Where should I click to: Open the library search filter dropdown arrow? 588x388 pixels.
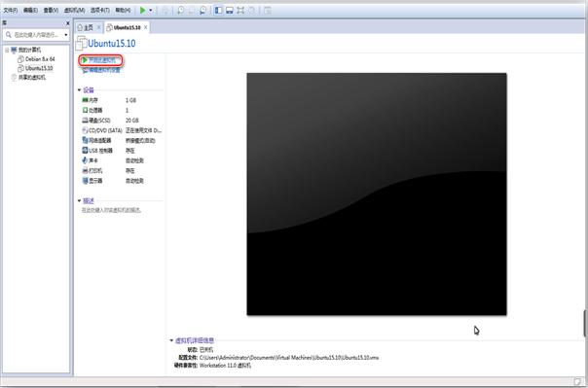pos(66,35)
